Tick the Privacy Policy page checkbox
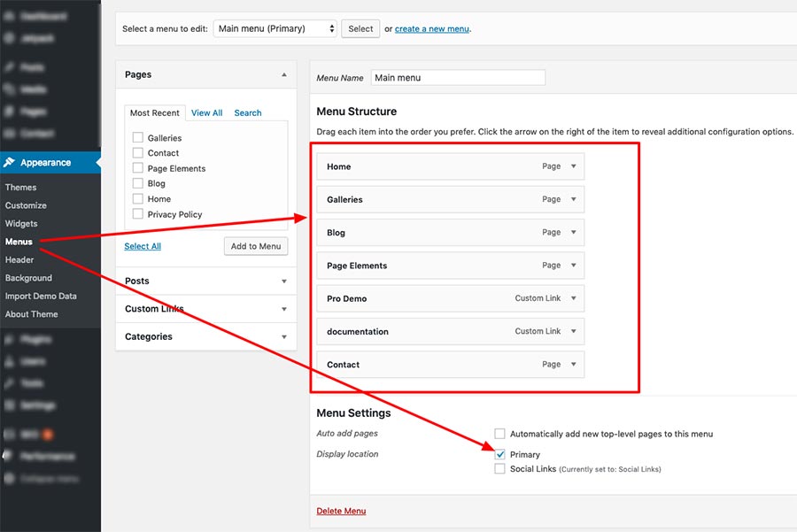This screenshot has height=532, width=797. pos(137,214)
